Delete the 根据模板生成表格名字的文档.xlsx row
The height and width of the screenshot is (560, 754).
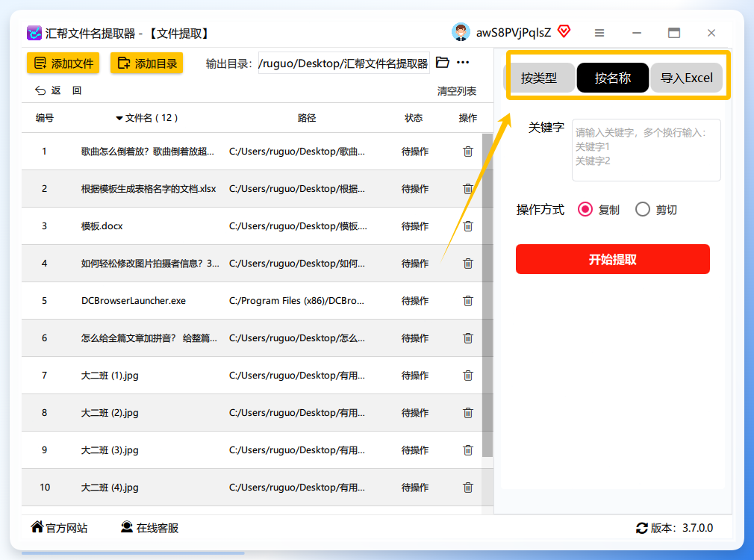[x=468, y=189]
